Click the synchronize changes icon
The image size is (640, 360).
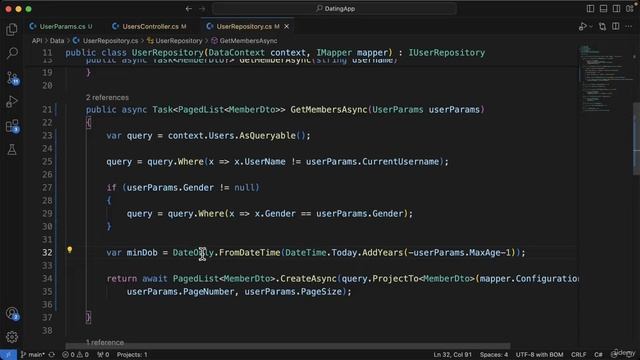pyautogui.click(x=52, y=355)
